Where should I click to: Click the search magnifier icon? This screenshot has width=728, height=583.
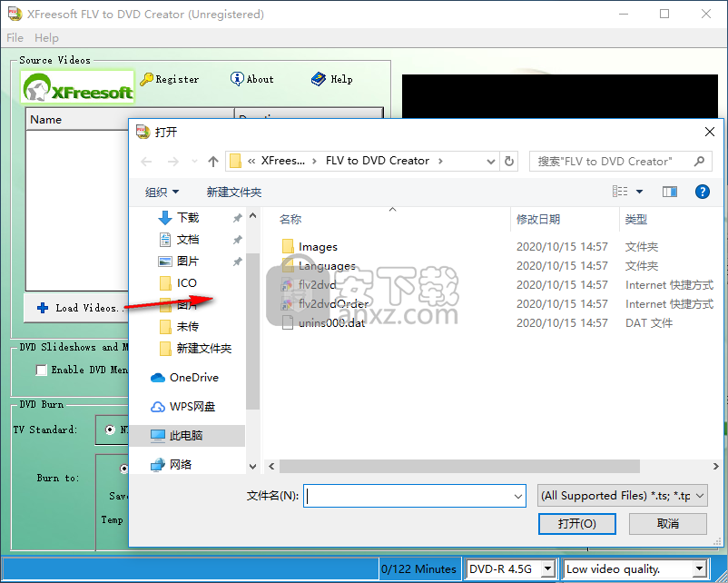(x=699, y=162)
